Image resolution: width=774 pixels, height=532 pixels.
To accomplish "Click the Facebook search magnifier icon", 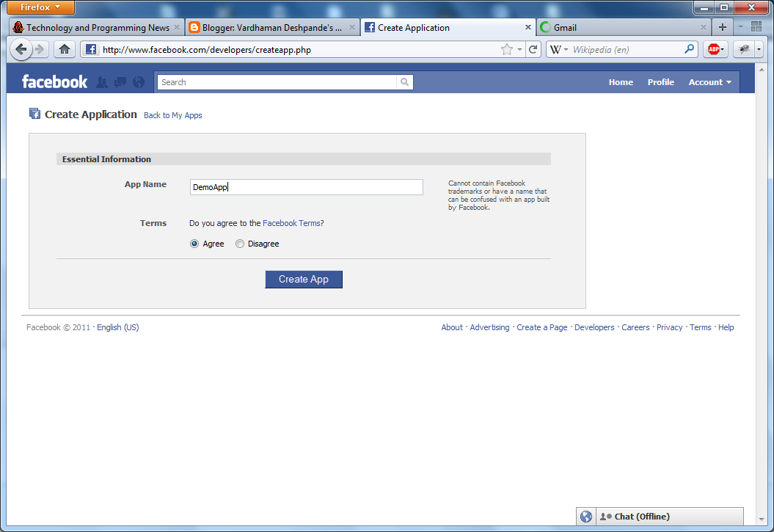I will (x=404, y=81).
